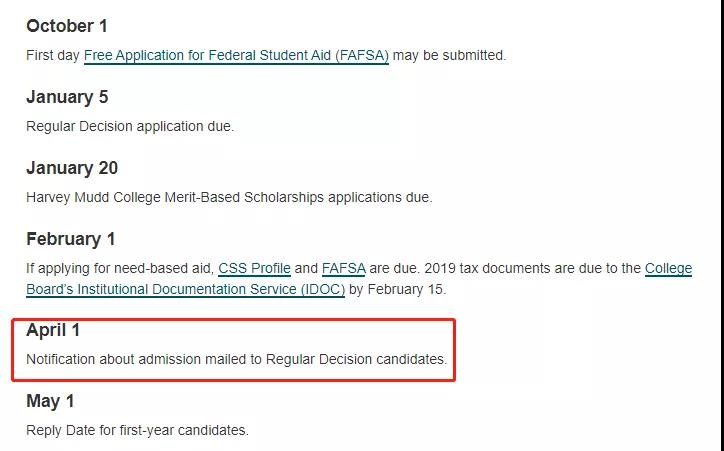Select the January 20 heading
Screen dimensions: 724x451
click(x=72, y=168)
